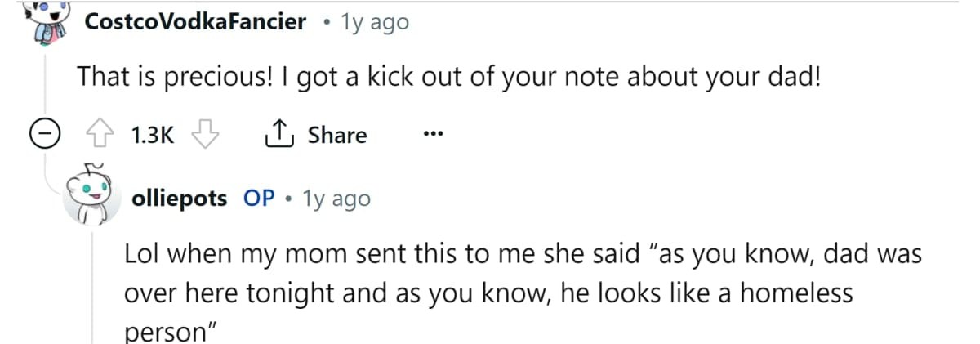Open the three-dot more options menu
Image resolution: width=980 pixels, height=344 pixels.
[432, 134]
